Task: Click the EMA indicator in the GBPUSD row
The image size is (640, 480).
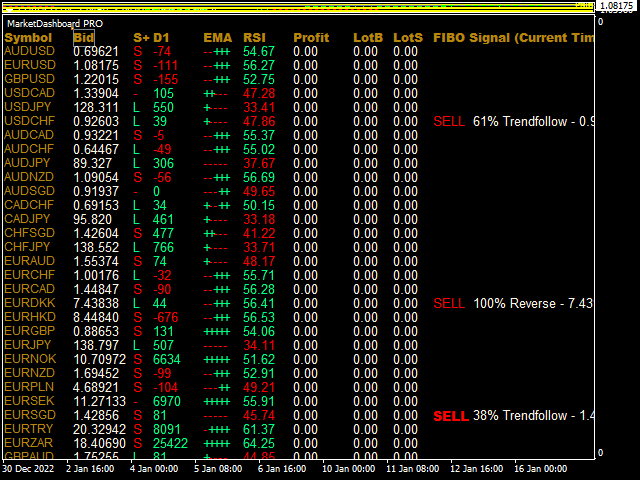Action: coord(217,80)
